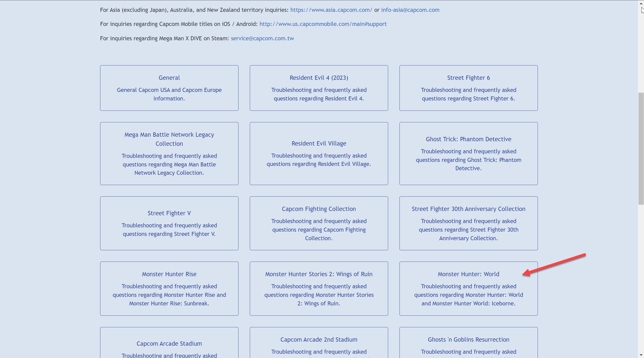The height and width of the screenshot is (358, 644).
Task: Open the Resident Evil Village card
Action: [319, 153]
